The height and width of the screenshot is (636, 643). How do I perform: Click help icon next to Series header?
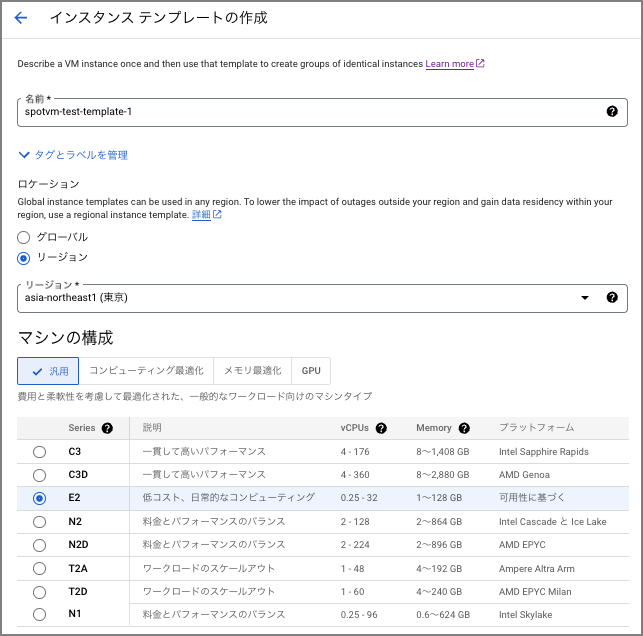click(x=107, y=428)
